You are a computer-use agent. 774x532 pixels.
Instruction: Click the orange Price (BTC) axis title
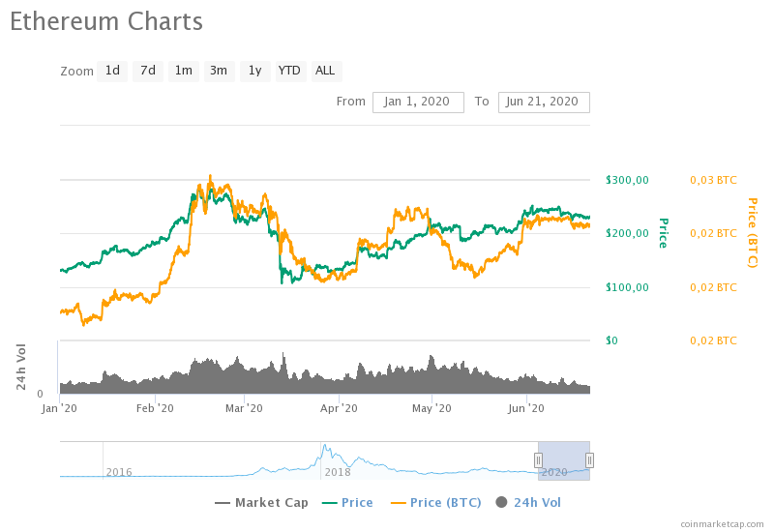752,233
